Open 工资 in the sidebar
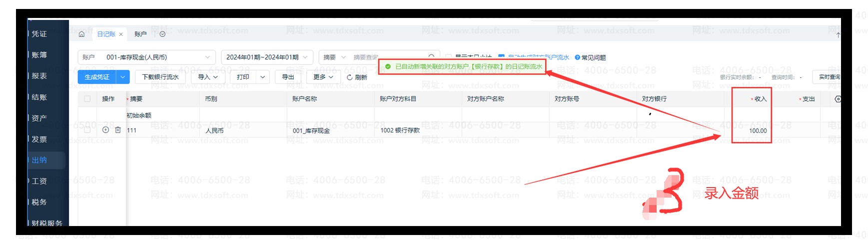 39,181
